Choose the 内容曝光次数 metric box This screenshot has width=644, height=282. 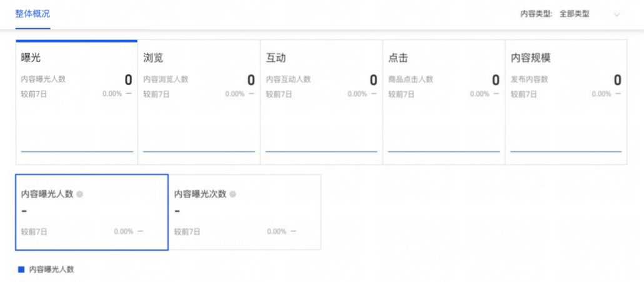(x=245, y=212)
